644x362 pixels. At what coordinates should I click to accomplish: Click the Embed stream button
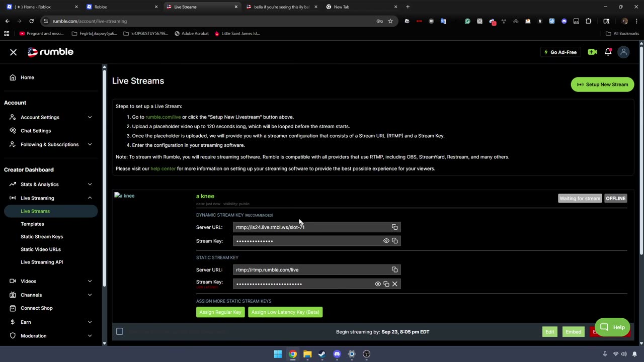point(573,332)
